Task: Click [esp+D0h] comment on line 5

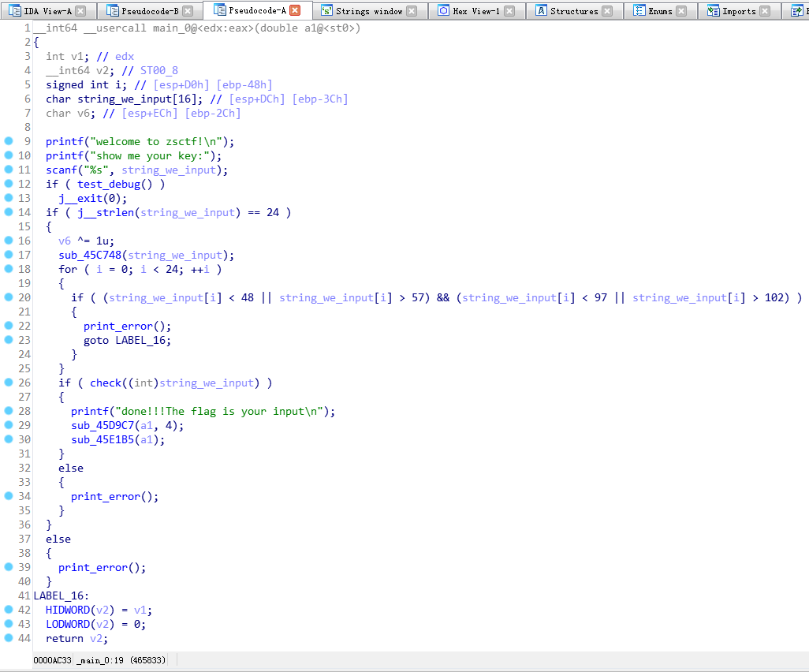Action: pyautogui.click(x=181, y=84)
